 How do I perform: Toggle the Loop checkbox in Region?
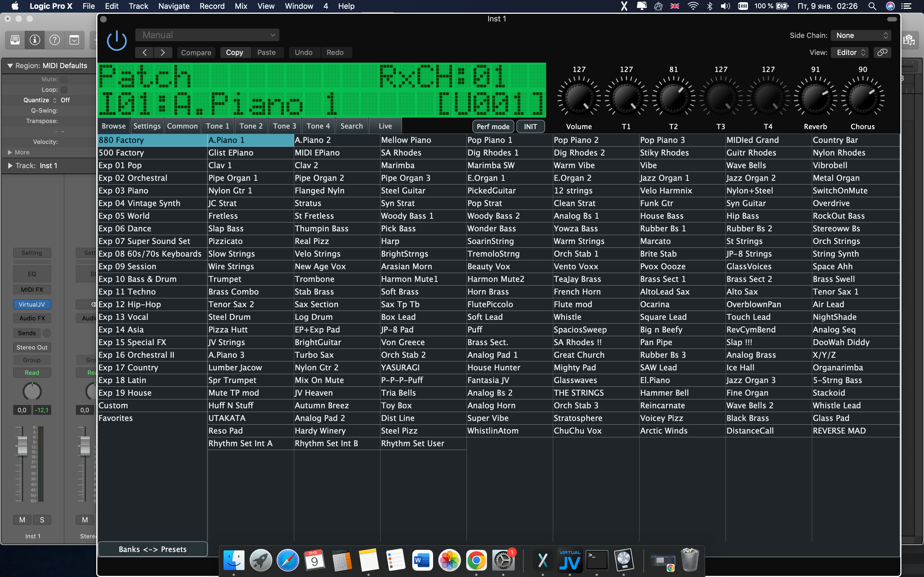coord(64,90)
